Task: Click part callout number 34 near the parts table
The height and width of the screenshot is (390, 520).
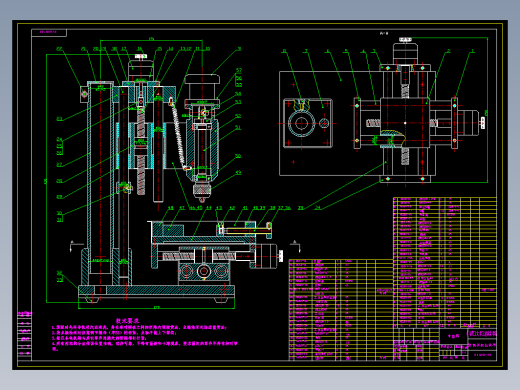Action: [x=318, y=208]
